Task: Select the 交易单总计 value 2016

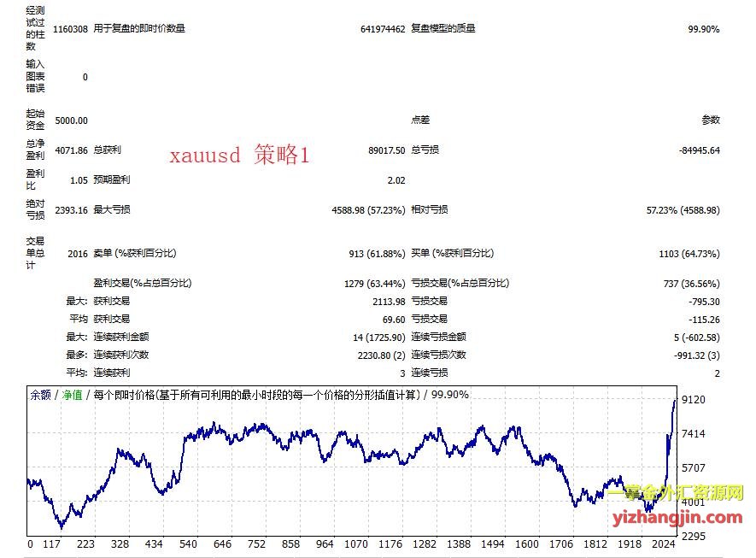Action: point(77,254)
